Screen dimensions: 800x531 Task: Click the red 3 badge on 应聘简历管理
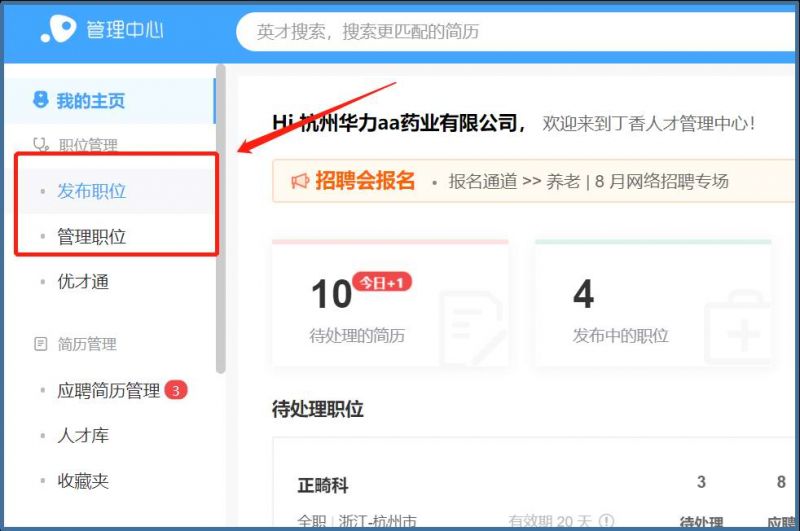pyautogui.click(x=176, y=390)
